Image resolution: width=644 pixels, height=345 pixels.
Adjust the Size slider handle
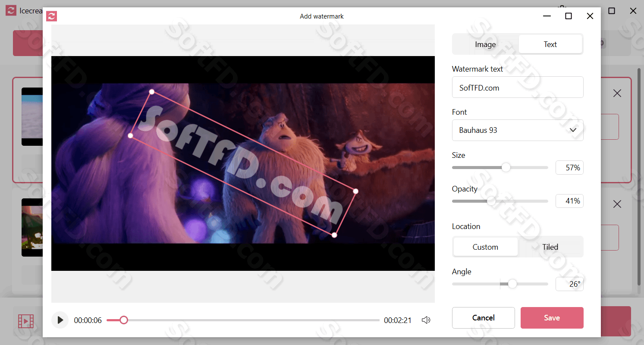506,167
